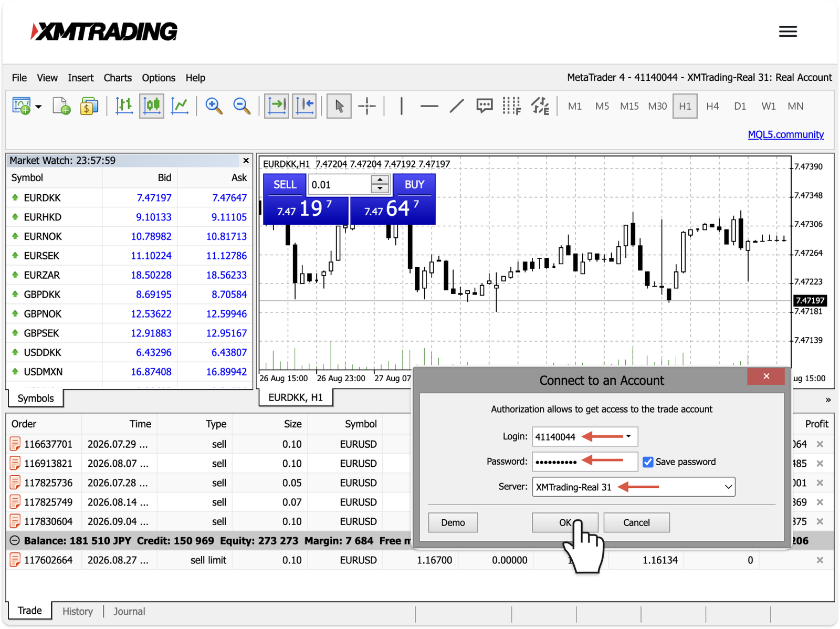Image resolution: width=840 pixels, height=629 pixels.
Task: Toggle chart auto scroll to latest bar
Action: coord(277,106)
